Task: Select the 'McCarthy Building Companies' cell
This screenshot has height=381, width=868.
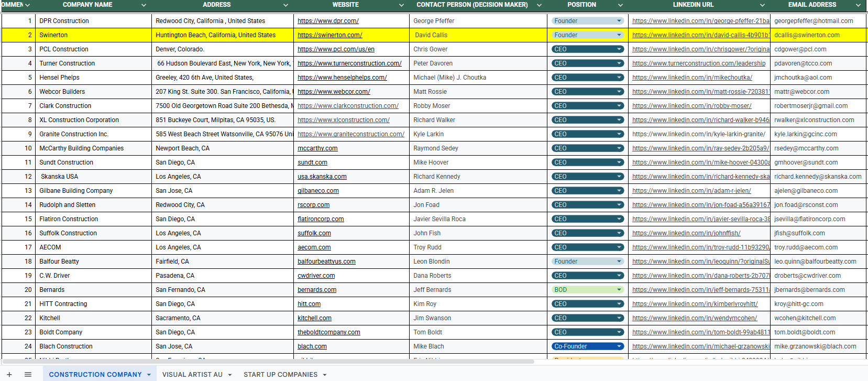Action: pos(93,148)
